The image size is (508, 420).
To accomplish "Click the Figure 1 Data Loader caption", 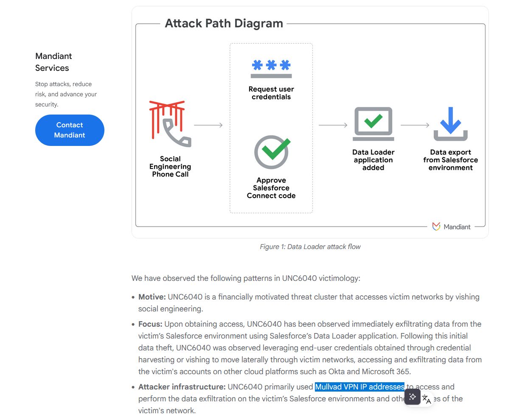I will (310, 246).
